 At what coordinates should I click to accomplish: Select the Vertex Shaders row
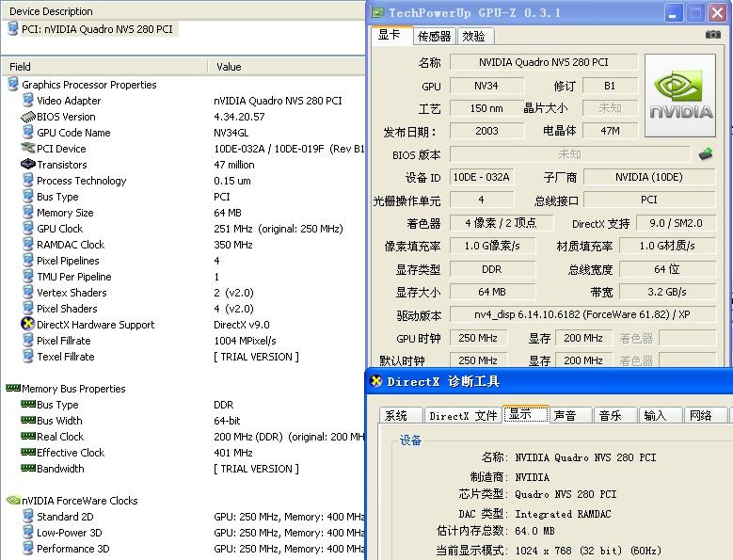183,293
